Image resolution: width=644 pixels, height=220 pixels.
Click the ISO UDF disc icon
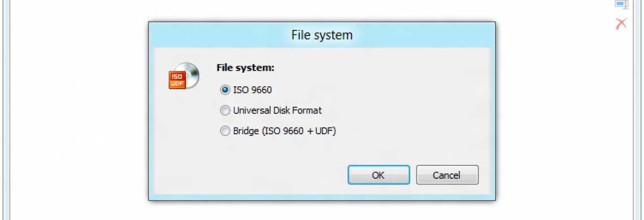(x=184, y=76)
